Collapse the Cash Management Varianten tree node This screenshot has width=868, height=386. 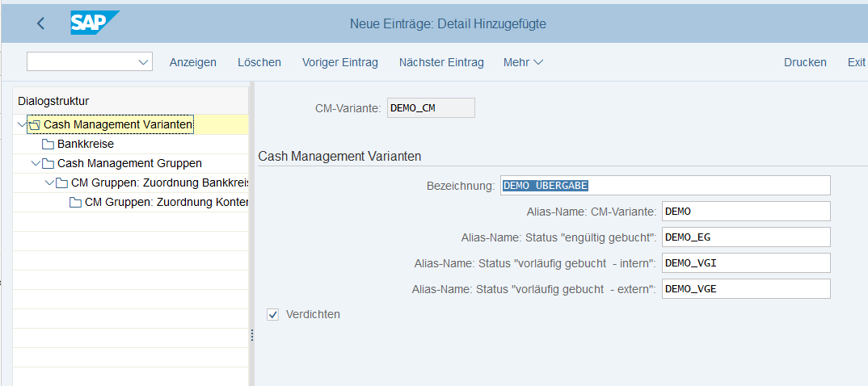[21, 124]
